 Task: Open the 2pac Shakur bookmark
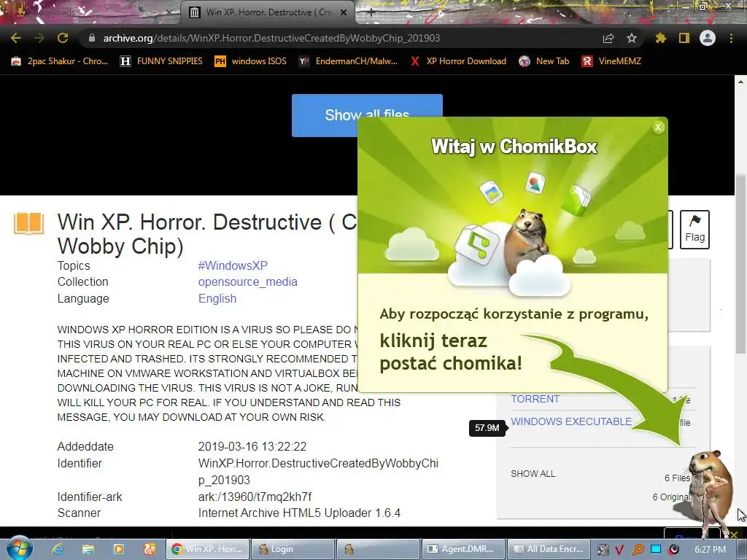click(x=60, y=61)
